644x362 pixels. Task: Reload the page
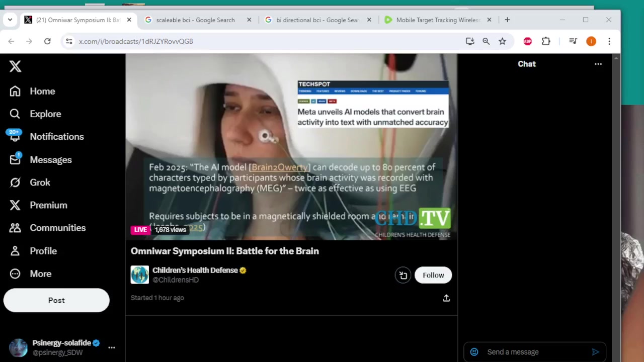(47, 41)
